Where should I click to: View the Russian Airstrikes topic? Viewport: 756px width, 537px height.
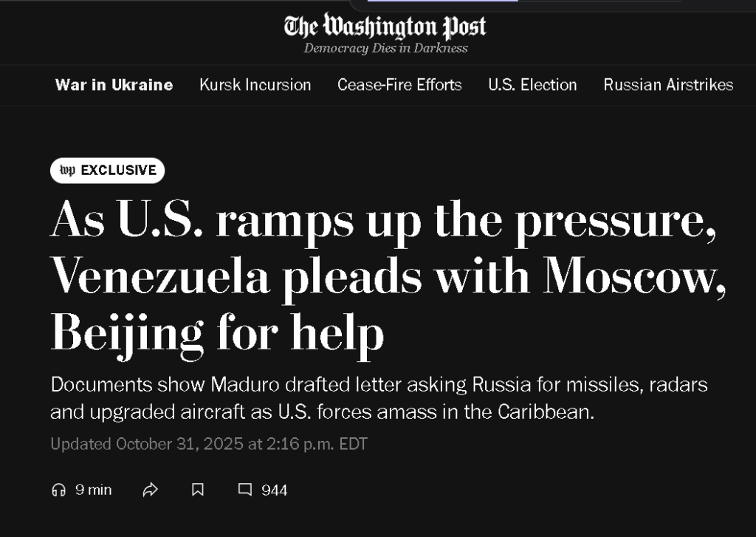(668, 85)
